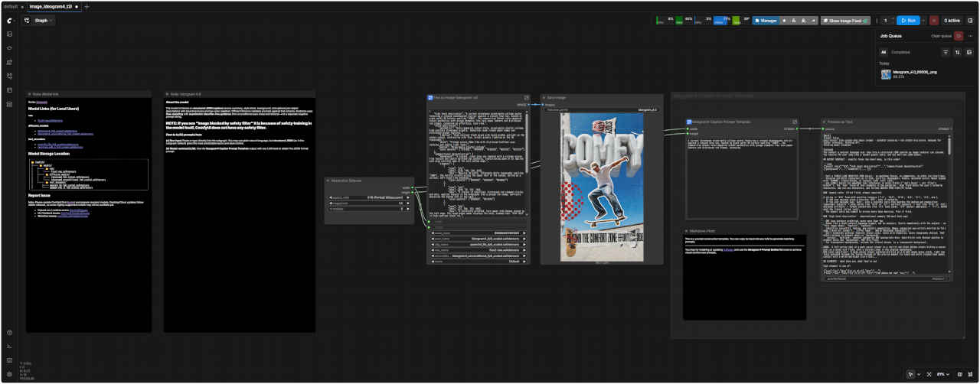The image size is (980, 384).
Task: Click the multiplier value slider
Action: click(369, 209)
